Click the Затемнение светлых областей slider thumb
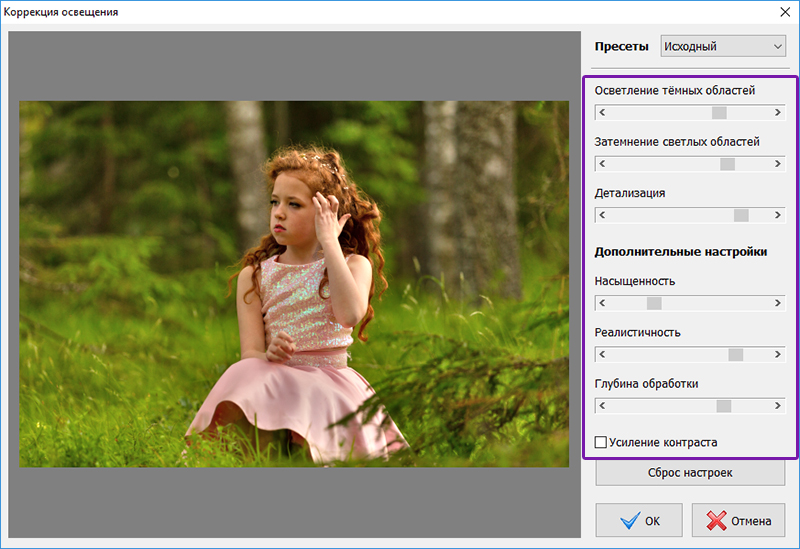The width and height of the screenshot is (800, 549). [x=728, y=164]
